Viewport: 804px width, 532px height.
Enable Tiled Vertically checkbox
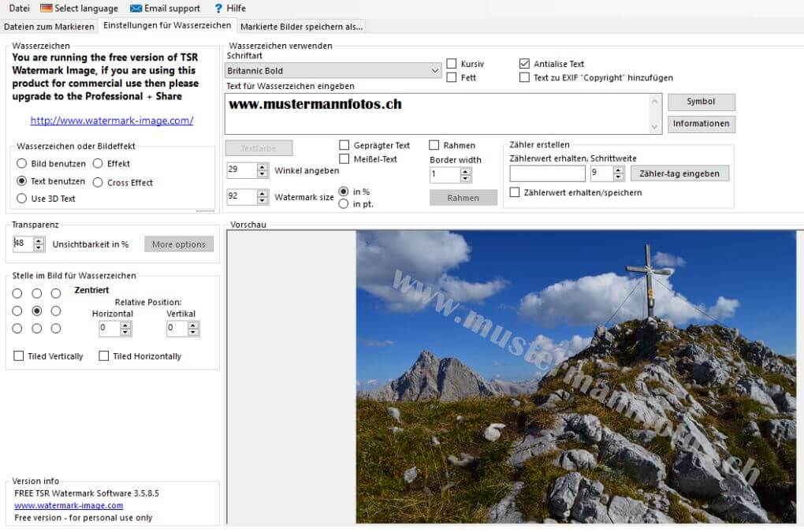pos(19,356)
